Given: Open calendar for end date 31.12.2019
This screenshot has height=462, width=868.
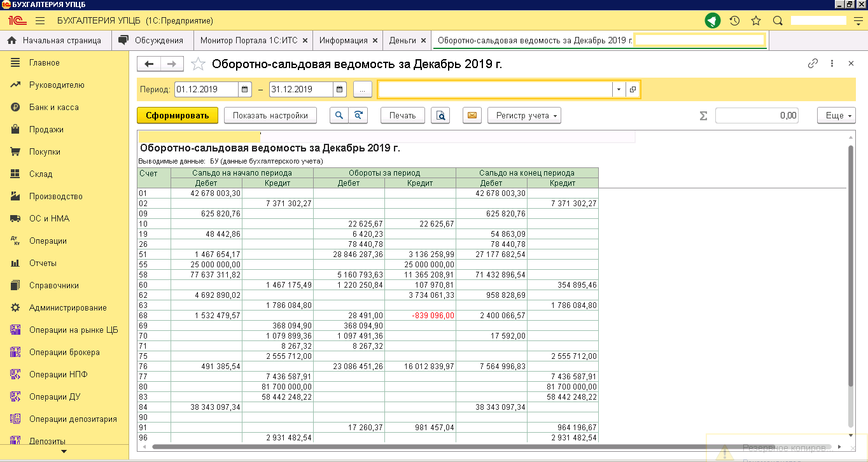Looking at the screenshot, I should coord(340,90).
